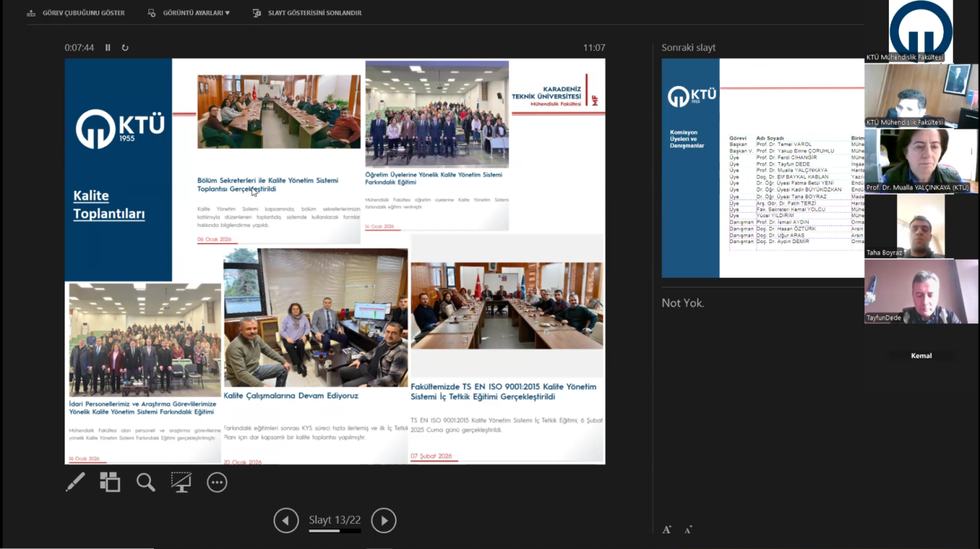The image size is (980, 549).
Task: Select TayfunDede's video tile
Action: 921,292
